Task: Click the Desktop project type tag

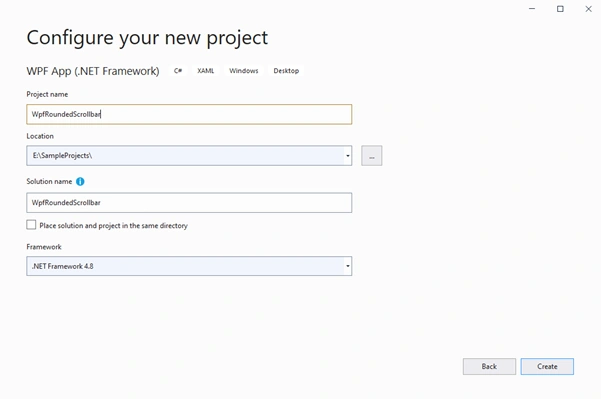Action: click(286, 71)
